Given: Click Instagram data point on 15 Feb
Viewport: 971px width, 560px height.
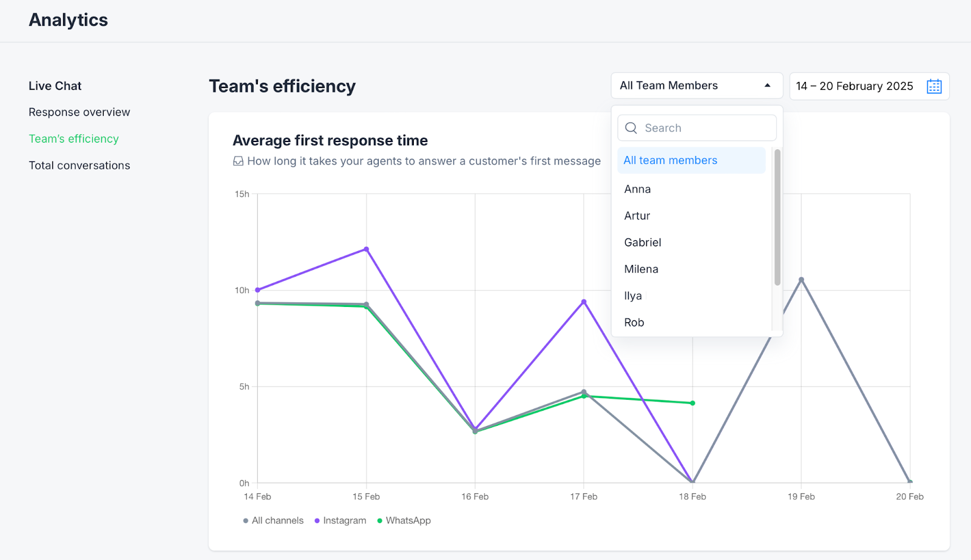Looking at the screenshot, I should [367, 249].
